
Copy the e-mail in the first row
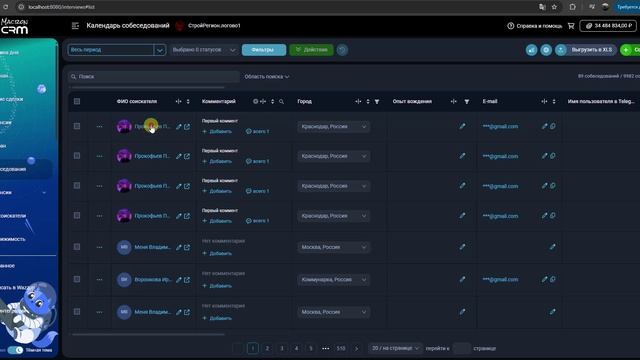[553, 126]
